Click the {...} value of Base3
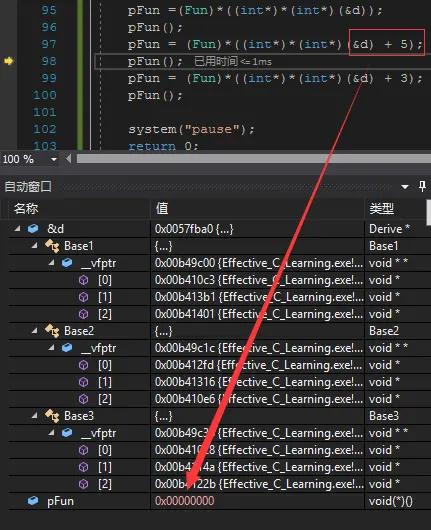The image size is (431, 530). click(163, 416)
